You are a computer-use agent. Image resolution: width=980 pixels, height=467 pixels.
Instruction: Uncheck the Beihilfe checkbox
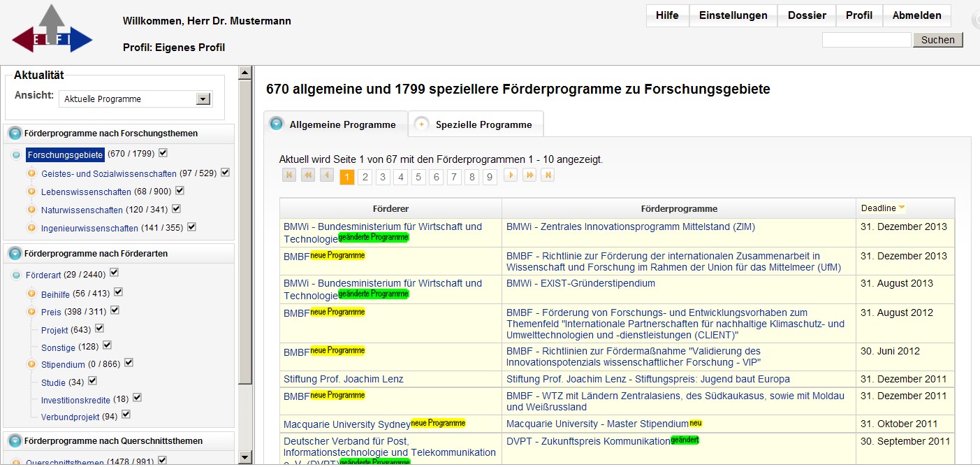point(118,292)
